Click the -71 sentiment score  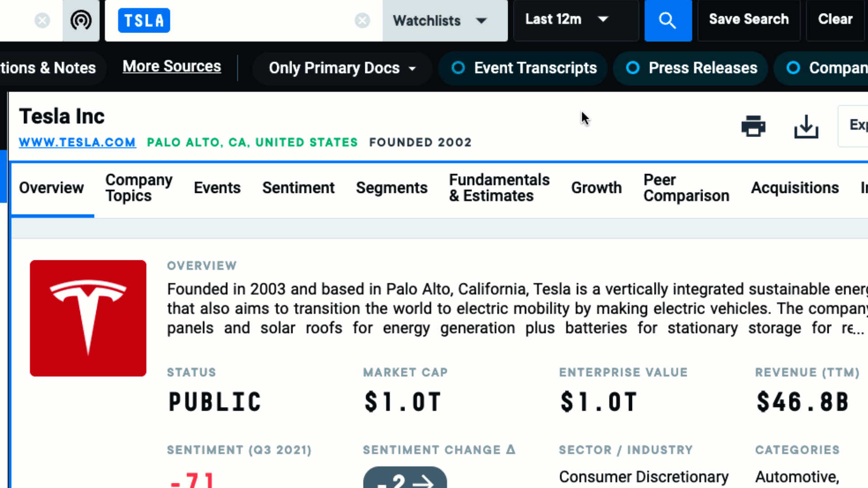[x=192, y=480]
